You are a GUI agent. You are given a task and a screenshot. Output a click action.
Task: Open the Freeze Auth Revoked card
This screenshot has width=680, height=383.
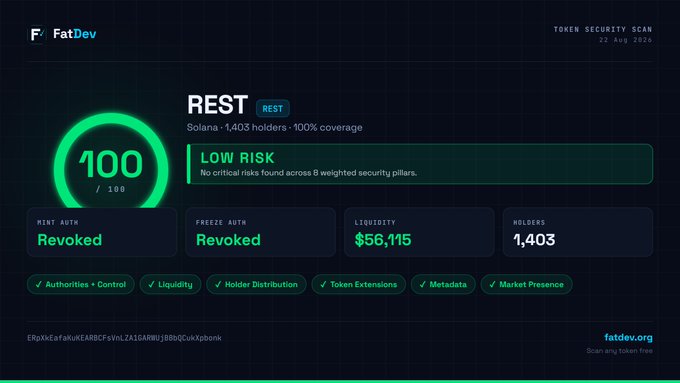(x=261, y=232)
